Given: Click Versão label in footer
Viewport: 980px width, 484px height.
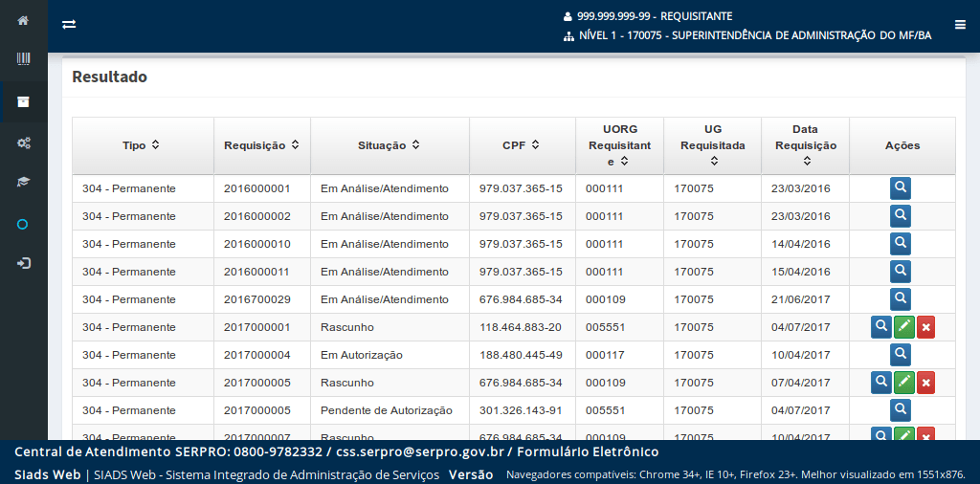Looking at the screenshot, I should (x=471, y=474).
